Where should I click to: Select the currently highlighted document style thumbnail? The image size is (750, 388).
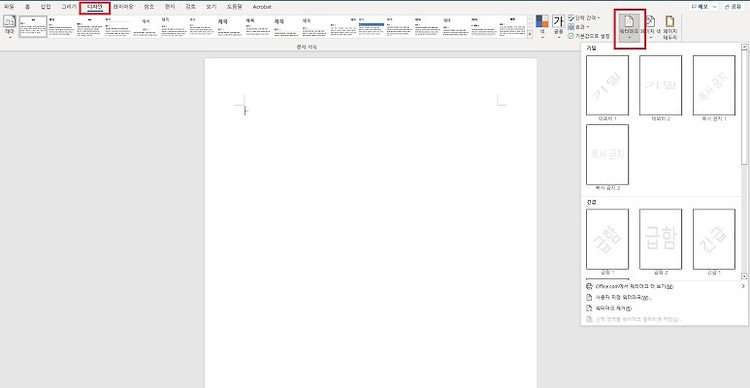[33, 26]
